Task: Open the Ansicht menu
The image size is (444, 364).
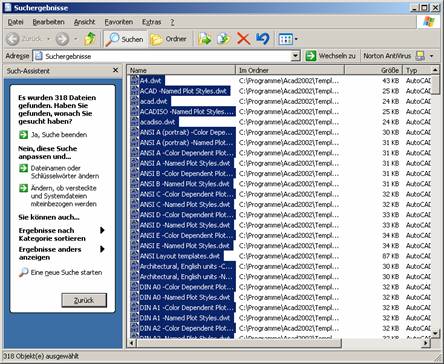Action: [x=84, y=22]
